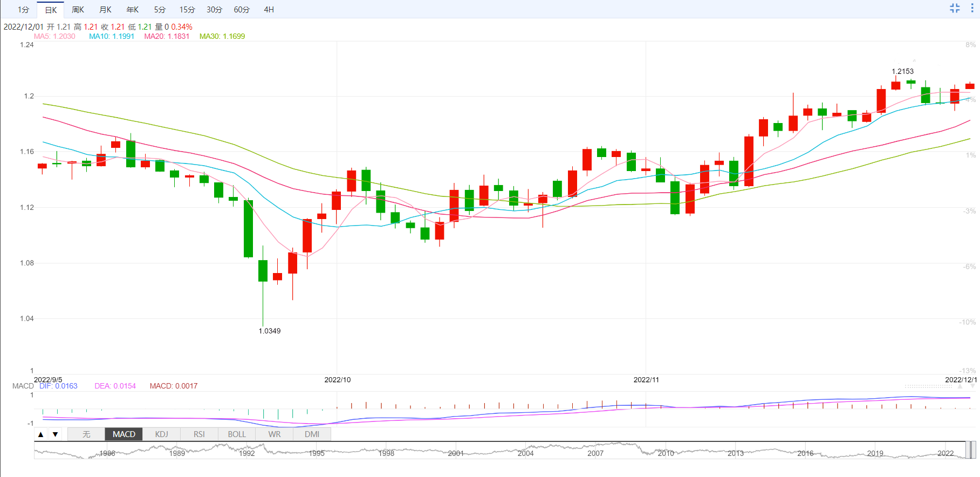Select the 年K yearly chart tab

133,10
